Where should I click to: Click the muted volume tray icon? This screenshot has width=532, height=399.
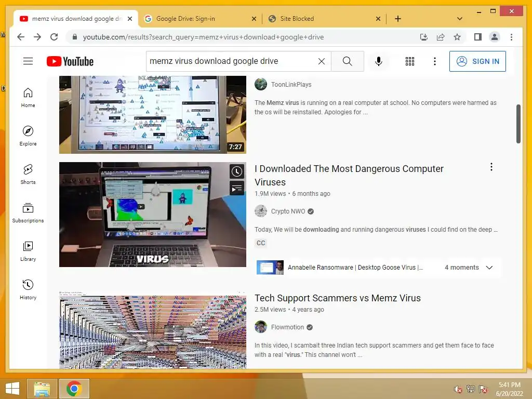pyautogui.click(x=458, y=389)
